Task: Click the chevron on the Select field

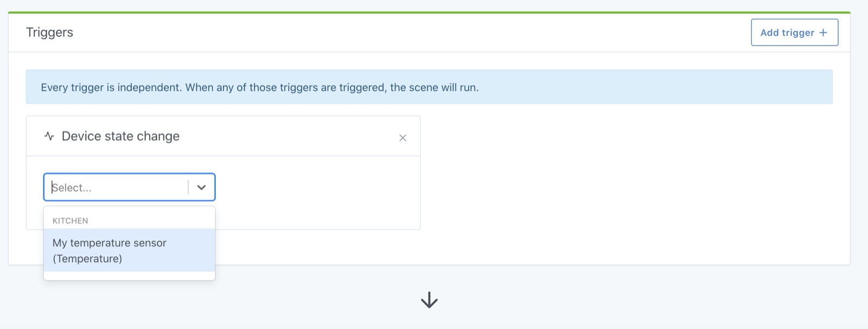Action: pyautogui.click(x=202, y=187)
